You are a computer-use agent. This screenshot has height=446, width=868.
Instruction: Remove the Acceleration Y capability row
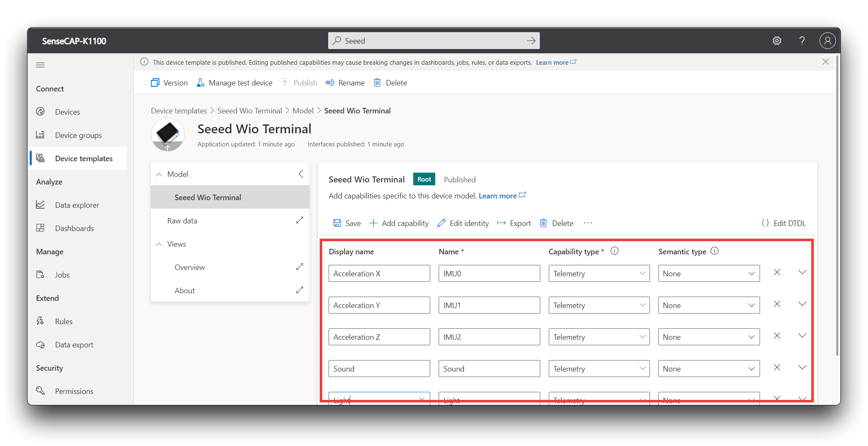(777, 304)
